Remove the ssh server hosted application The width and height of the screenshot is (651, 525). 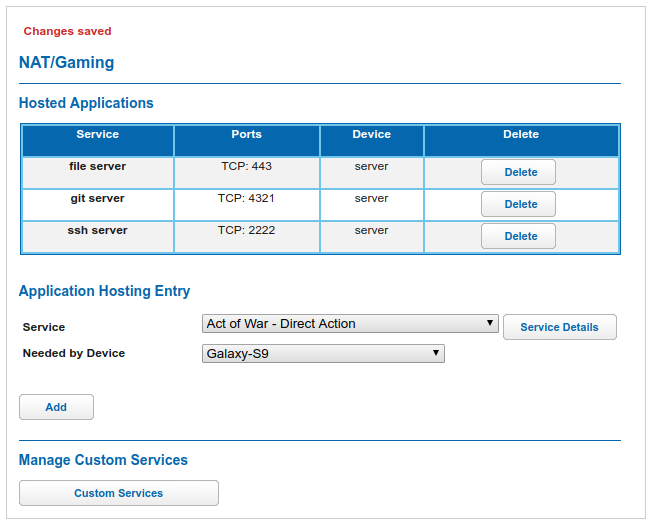(x=518, y=236)
